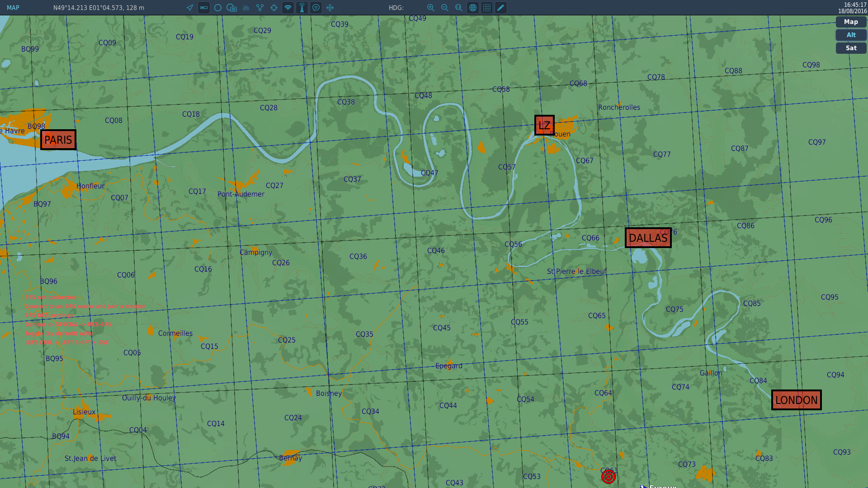Toggle the wifi signal icon
The height and width of the screenshot is (488, 868).
[x=288, y=8]
